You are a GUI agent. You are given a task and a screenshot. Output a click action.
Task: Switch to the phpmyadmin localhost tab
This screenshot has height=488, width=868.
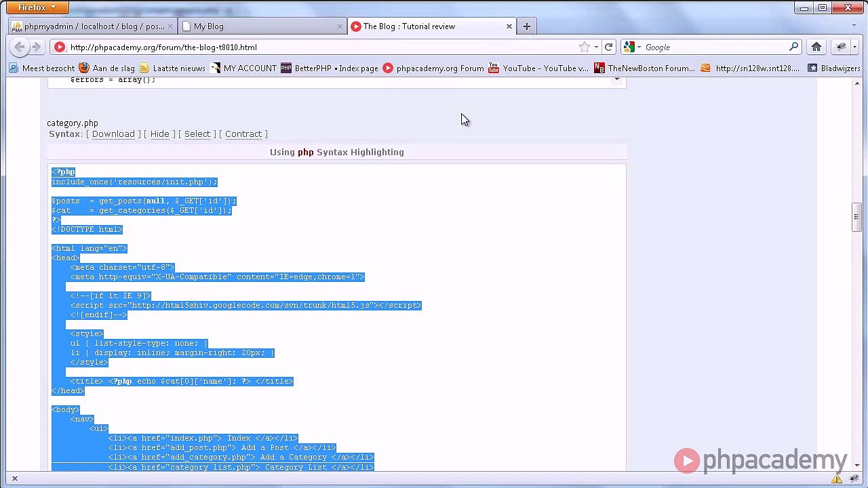(93, 26)
